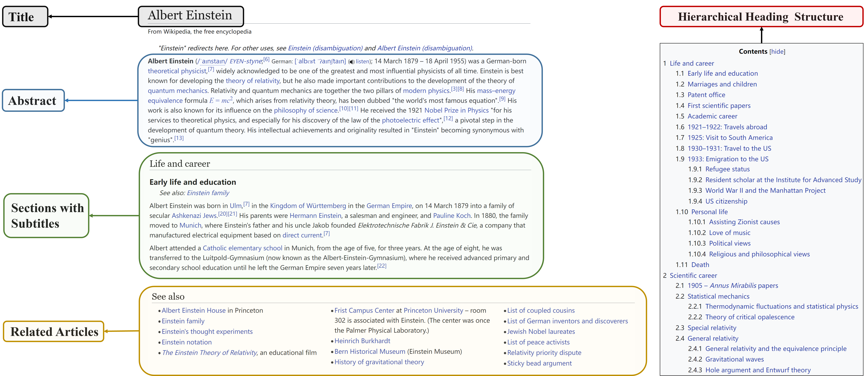Click the "photoelectric effect" link
868x376 pixels.
pyautogui.click(x=410, y=120)
